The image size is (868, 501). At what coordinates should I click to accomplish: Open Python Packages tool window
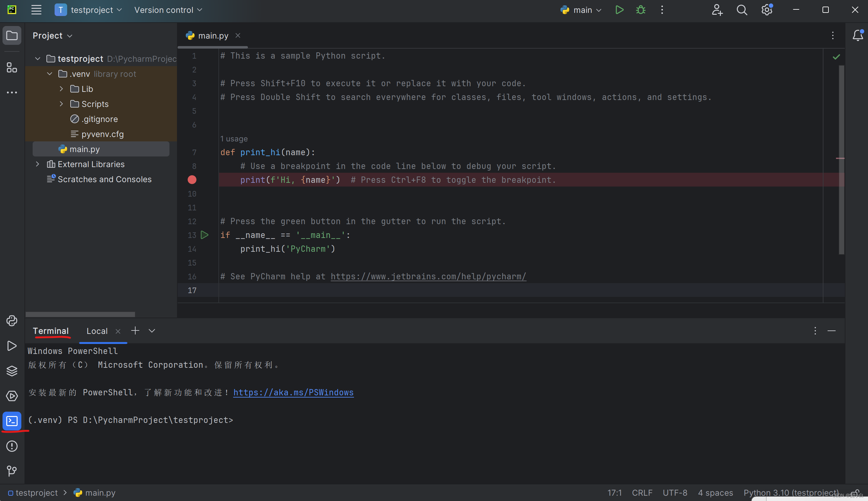click(x=12, y=371)
